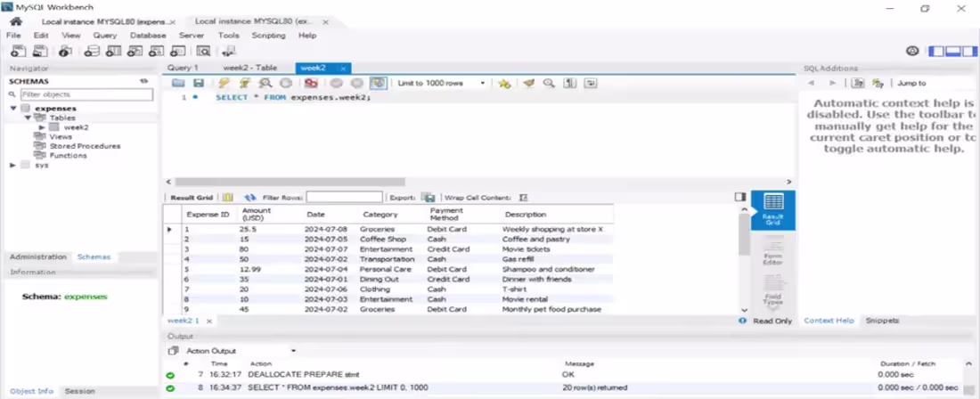The image size is (980, 399).
Task: Refresh the result grid data
Action: tap(250, 198)
